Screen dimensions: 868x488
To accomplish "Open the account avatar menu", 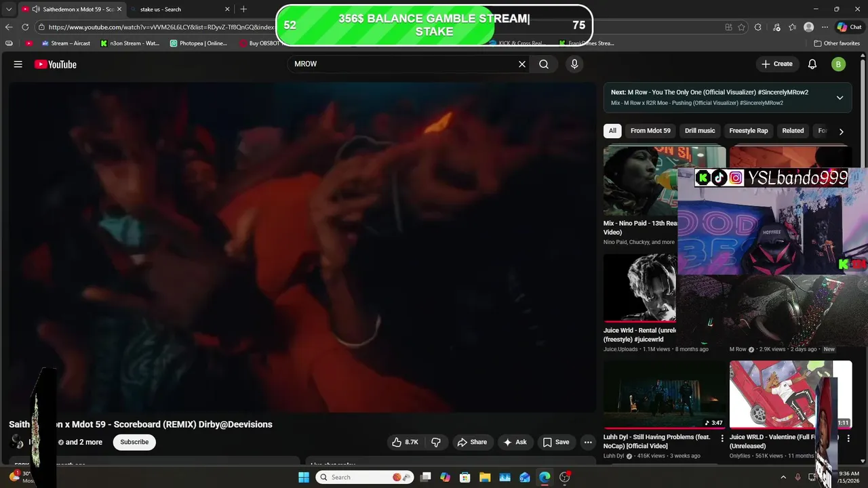I will click(x=839, y=64).
